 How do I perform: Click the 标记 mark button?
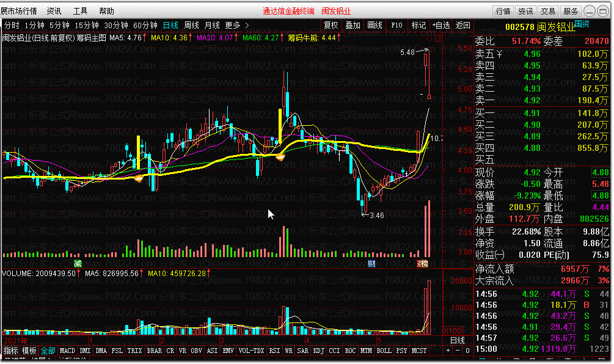tap(418, 26)
